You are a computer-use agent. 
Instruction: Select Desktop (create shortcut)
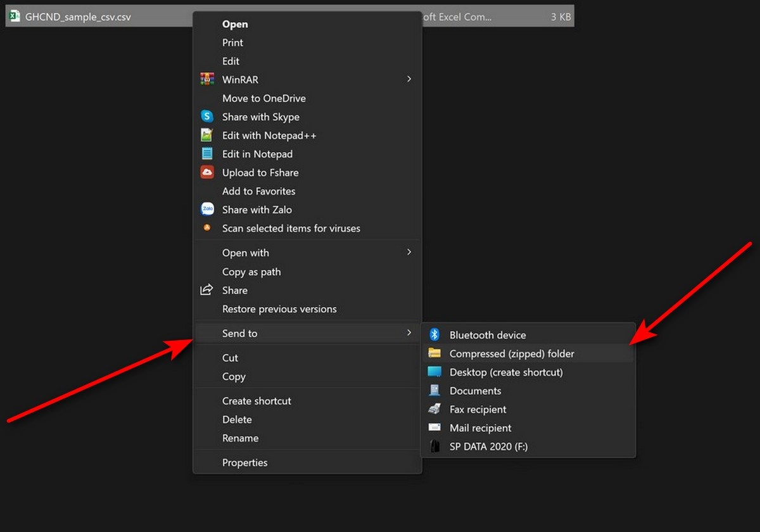coord(505,372)
